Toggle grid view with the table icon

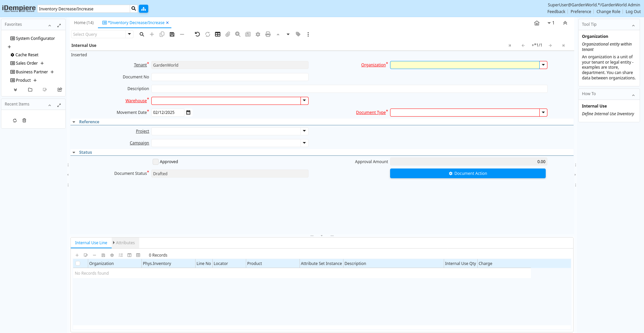(218, 35)
